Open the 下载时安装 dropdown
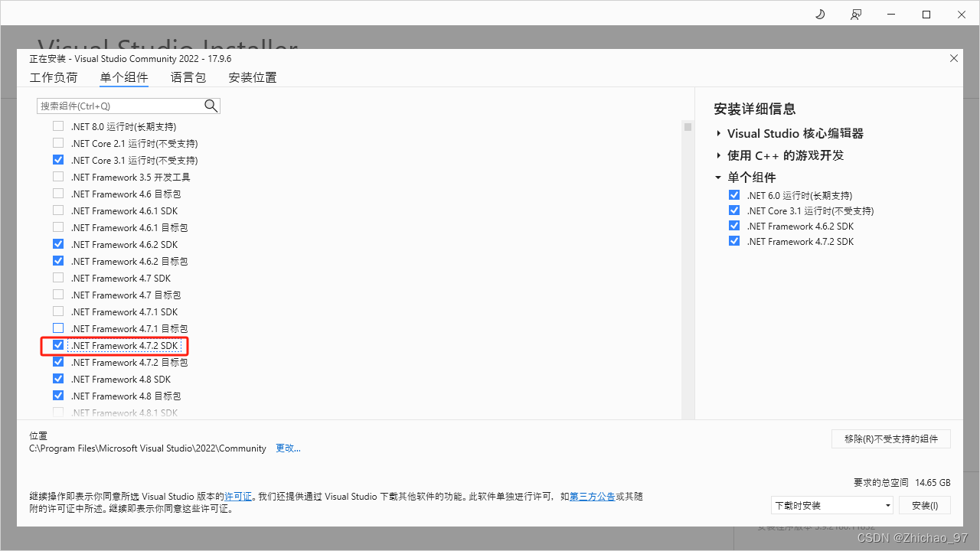This screenshot has height=551, width=980. tap(832, 505)
